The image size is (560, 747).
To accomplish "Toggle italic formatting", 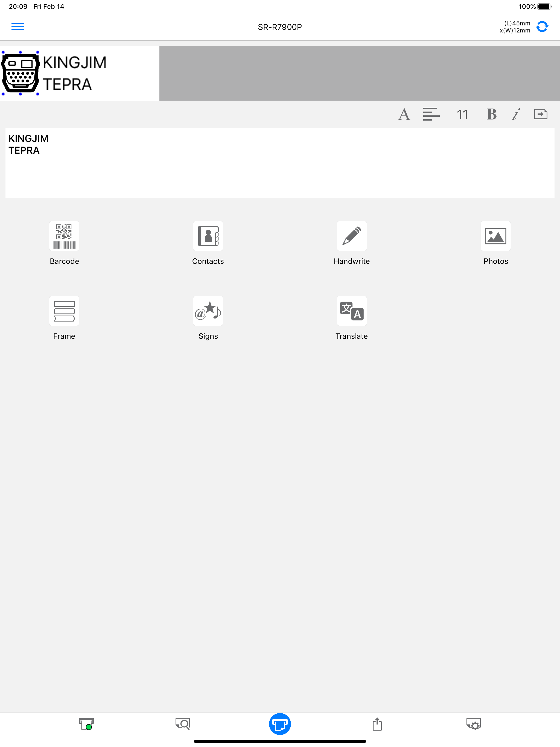I will [516, 115].
